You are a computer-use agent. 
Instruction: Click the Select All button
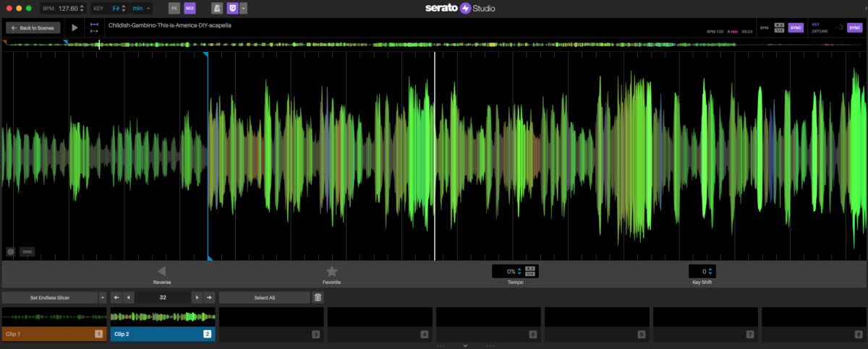point(265,298)
